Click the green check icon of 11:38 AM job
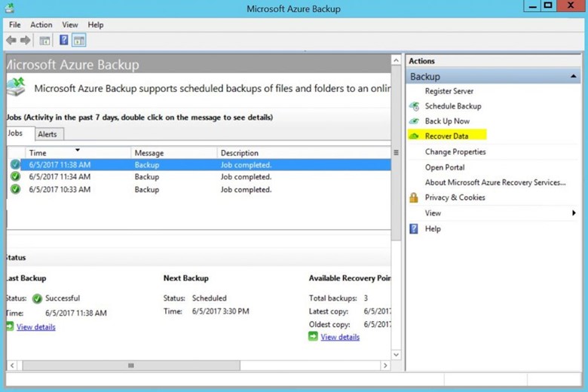The height and width of the screenshot is (392, 588). coord(15,164)
